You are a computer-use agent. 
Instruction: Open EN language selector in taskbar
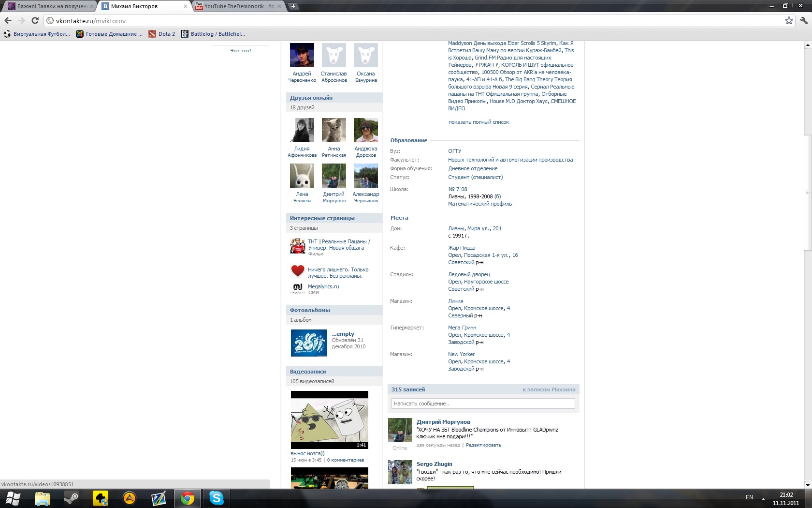(749, 497)
